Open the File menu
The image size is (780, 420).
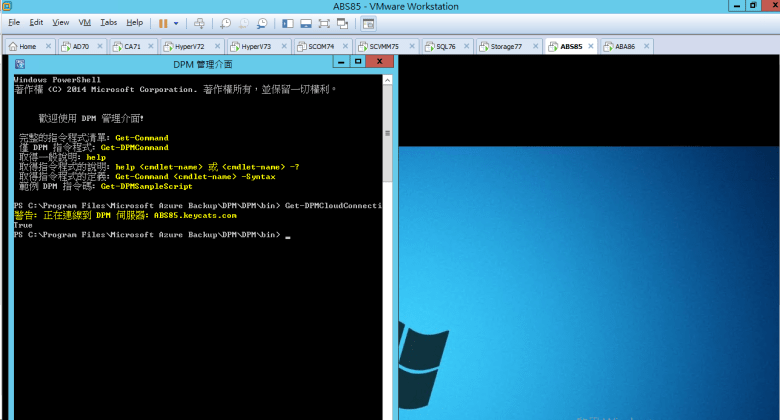[x=14, y=22]
